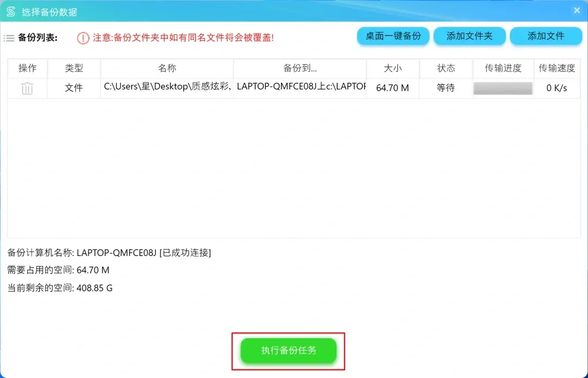The image size is (588, 378).
Task: Click the app logo in the title bar
Action: coord(10,10)
